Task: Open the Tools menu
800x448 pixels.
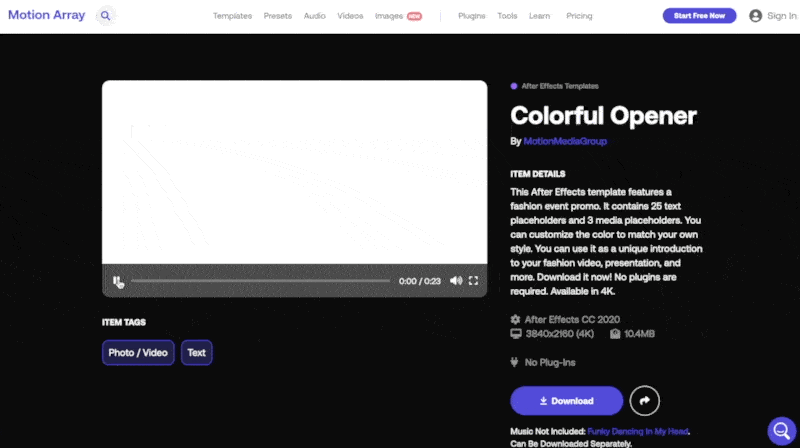Action: 507,16
